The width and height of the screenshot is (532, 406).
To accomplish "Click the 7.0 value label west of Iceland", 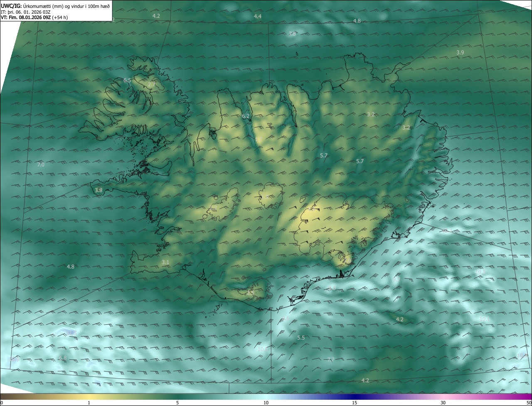I will pyautogui.click(x=41, y=165).
